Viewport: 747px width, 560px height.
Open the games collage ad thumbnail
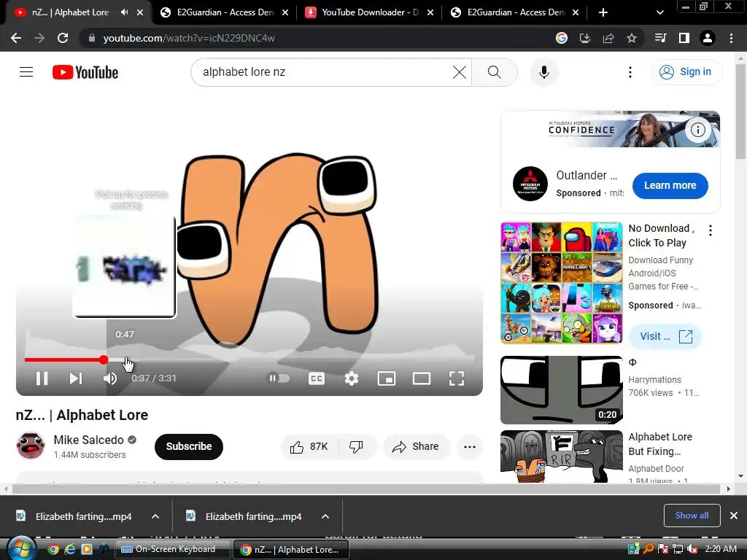pos(561,282)
